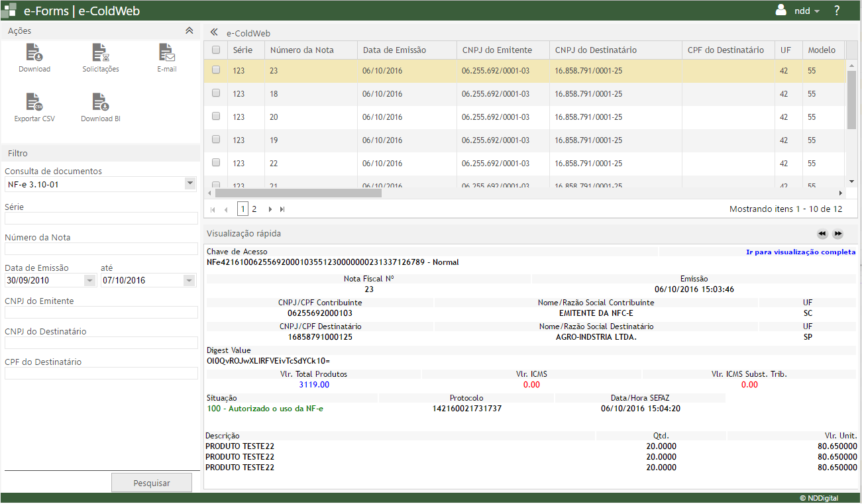This screenshot has height=504, width=862.
Task: Check the row for Número da Nota 23
Action: (x=216, y=70)
